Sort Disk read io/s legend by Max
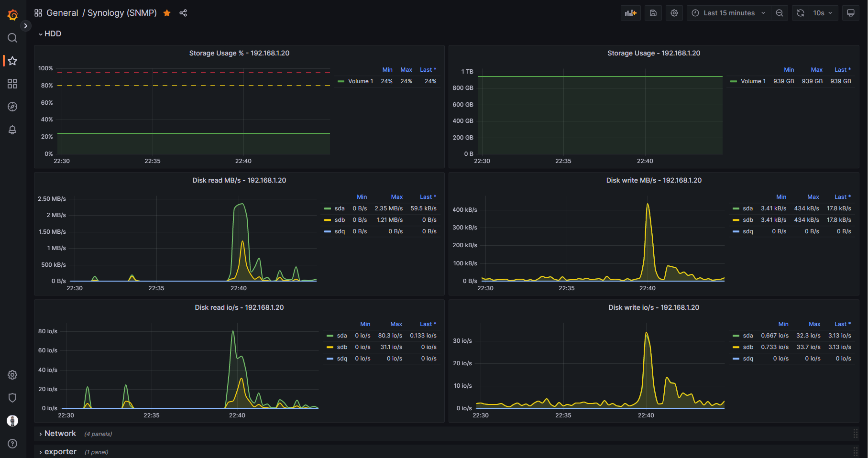The height and width of the screenshot is (458, 868). coord(396,324)
